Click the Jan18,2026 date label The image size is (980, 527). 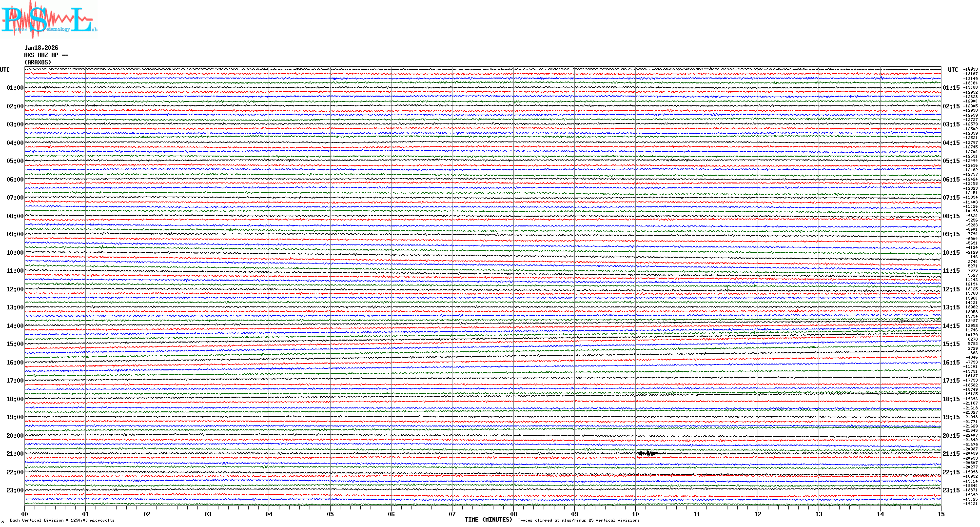coord(41,48)
